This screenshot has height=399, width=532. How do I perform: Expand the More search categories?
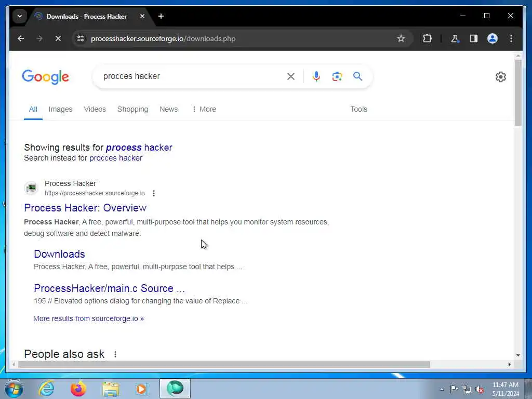pos(204,109)
